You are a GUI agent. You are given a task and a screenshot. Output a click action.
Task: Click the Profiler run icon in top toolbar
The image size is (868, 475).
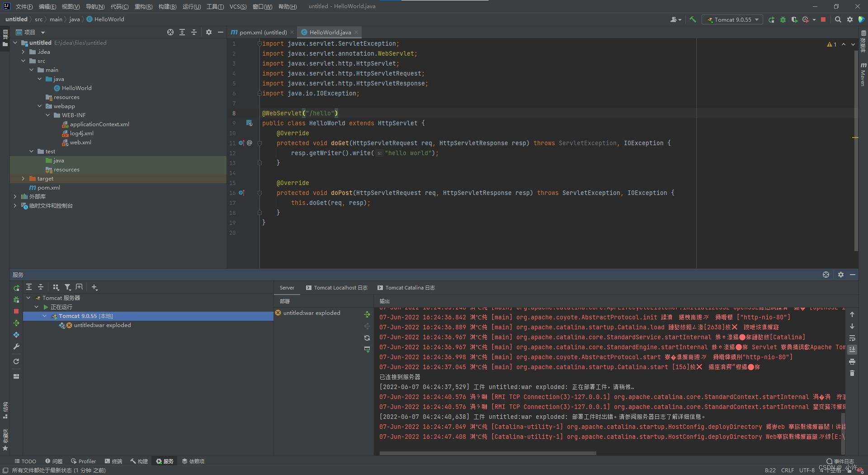(x=806, y=19)
